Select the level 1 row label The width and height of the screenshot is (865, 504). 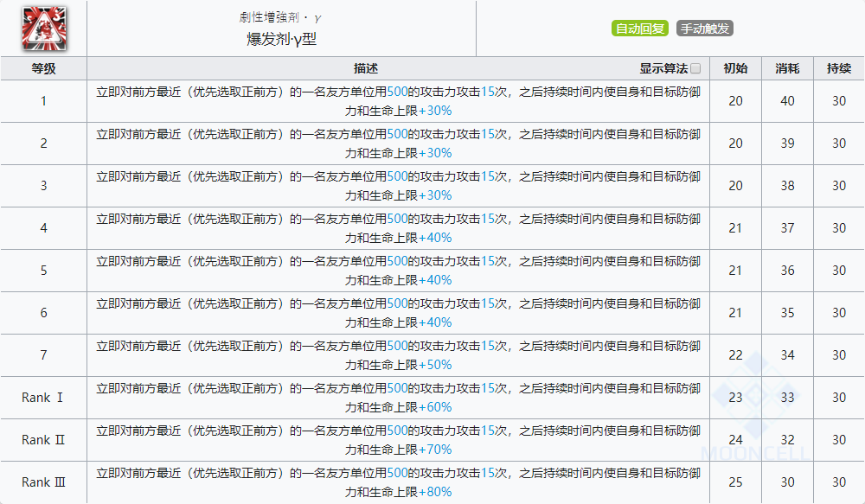[x=43, y=101]
